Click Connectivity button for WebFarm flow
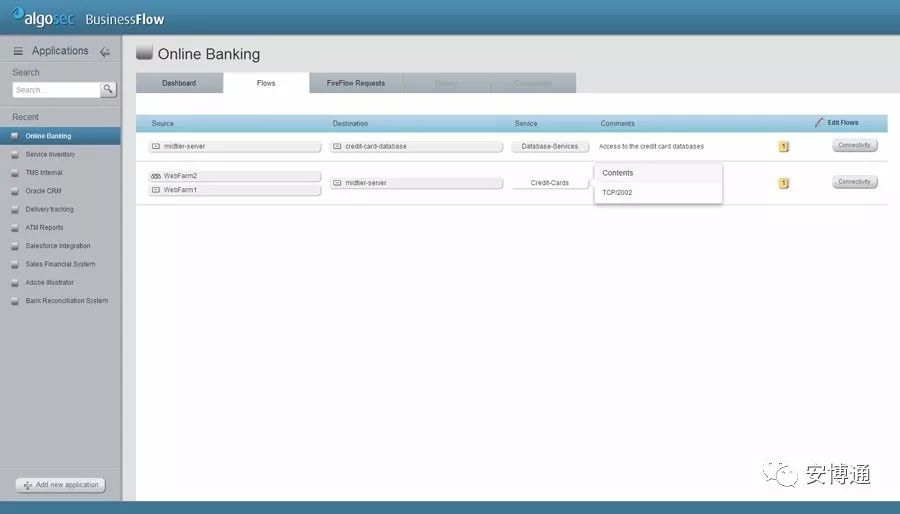900x514 pixels. tap(854, 182)
